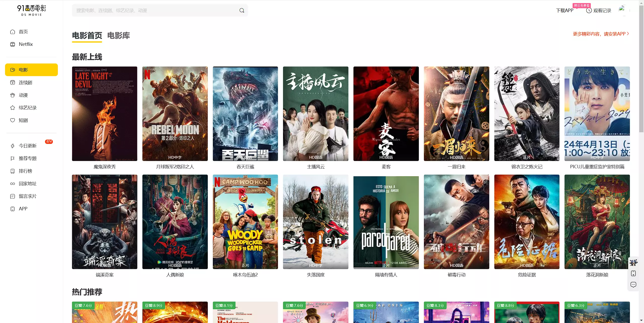Click the floating mobile phone icon
Viewport: 644px width, 323px height.
(x=633, y=274)
